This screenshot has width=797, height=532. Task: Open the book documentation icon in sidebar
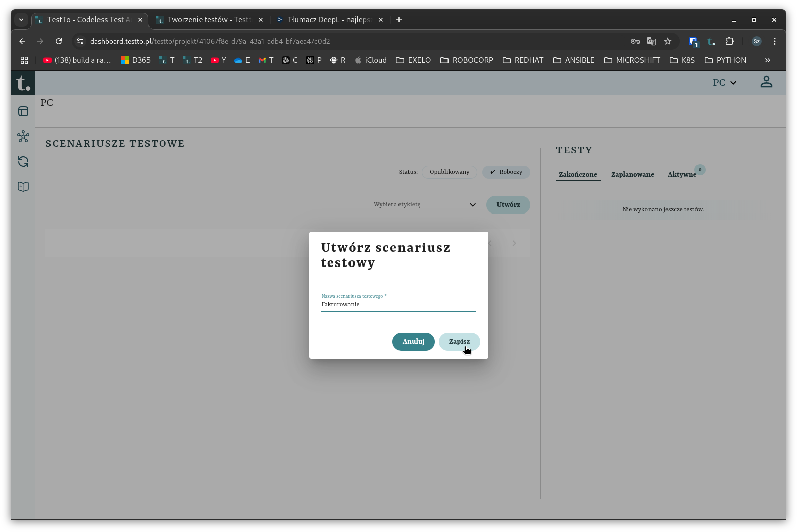(23, 187)
